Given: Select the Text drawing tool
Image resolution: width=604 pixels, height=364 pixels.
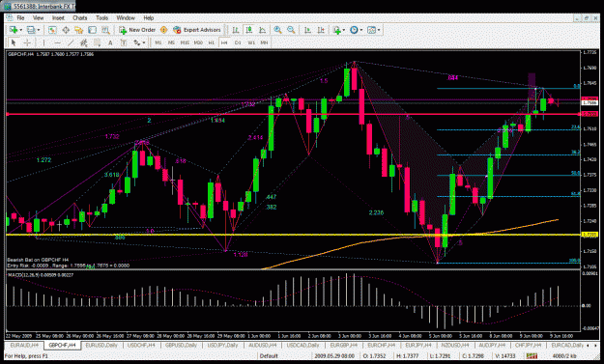Looking at the screenshot, I should click(110, 42).
